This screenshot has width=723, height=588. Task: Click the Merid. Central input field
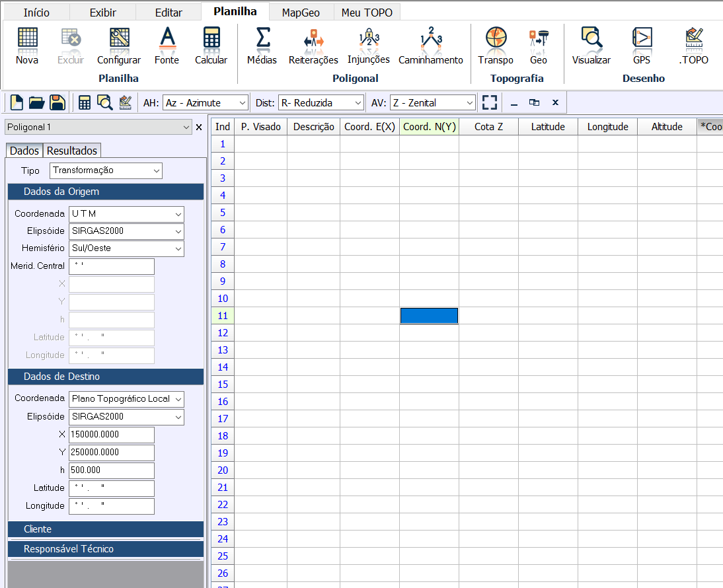[111, 266]
